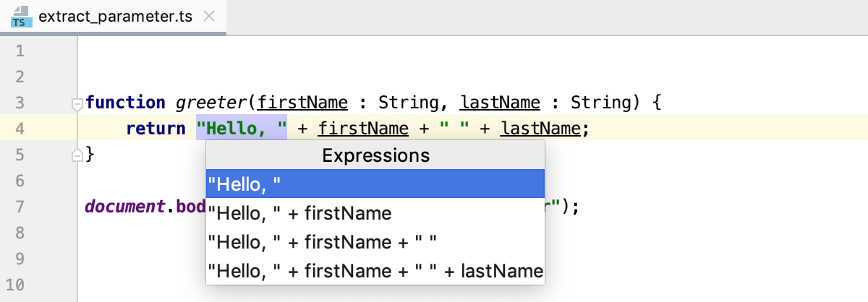Click firstName in the return statement
This screenshot has width=868, height=302.
[x=364, y=129]
